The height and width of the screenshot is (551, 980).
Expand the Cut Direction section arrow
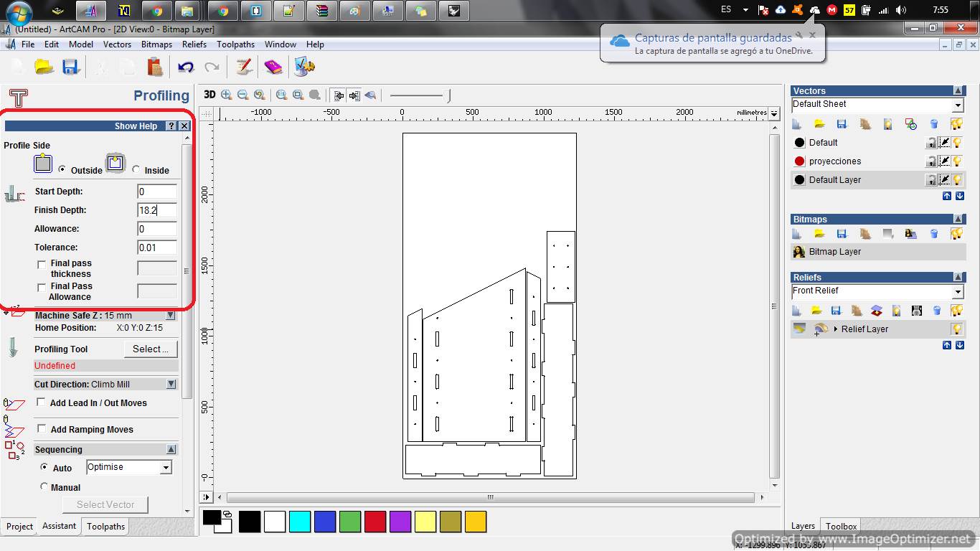(171, 385)
